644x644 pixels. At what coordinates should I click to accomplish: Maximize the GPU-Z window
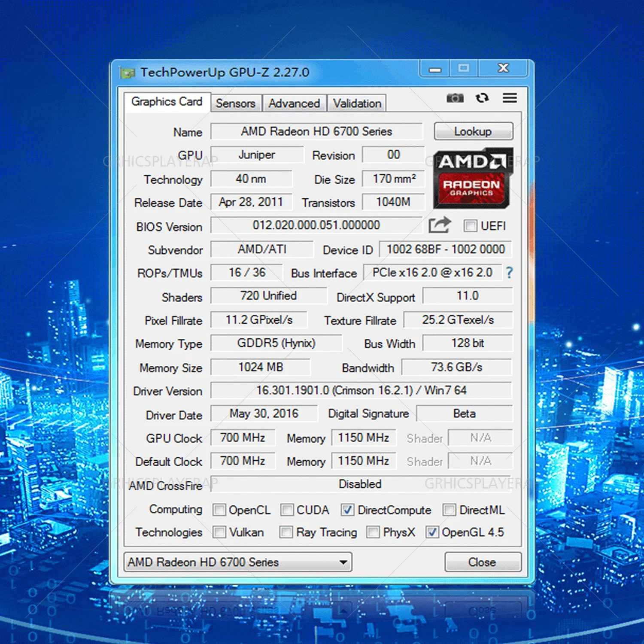point(464,69)
